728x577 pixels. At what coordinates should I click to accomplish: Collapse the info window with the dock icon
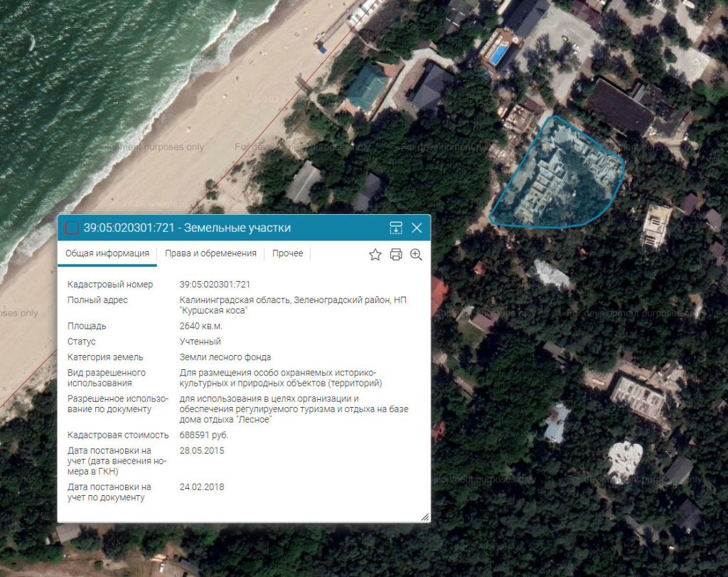395,228
